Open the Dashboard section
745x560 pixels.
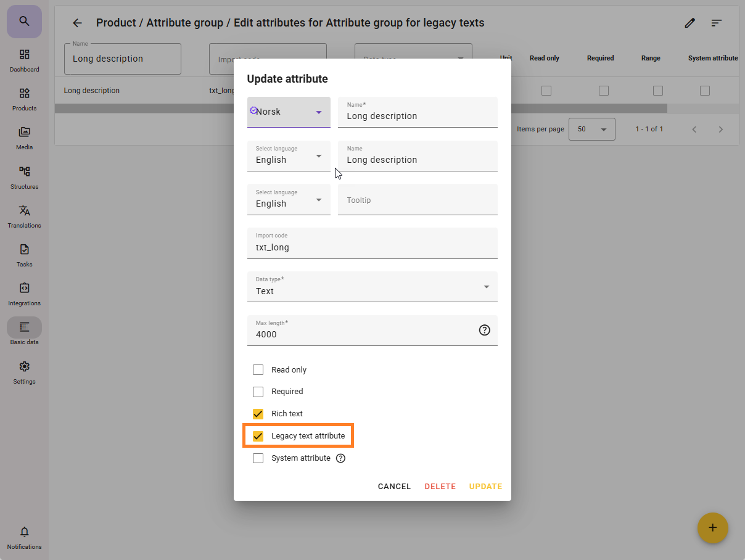(24, 60)
